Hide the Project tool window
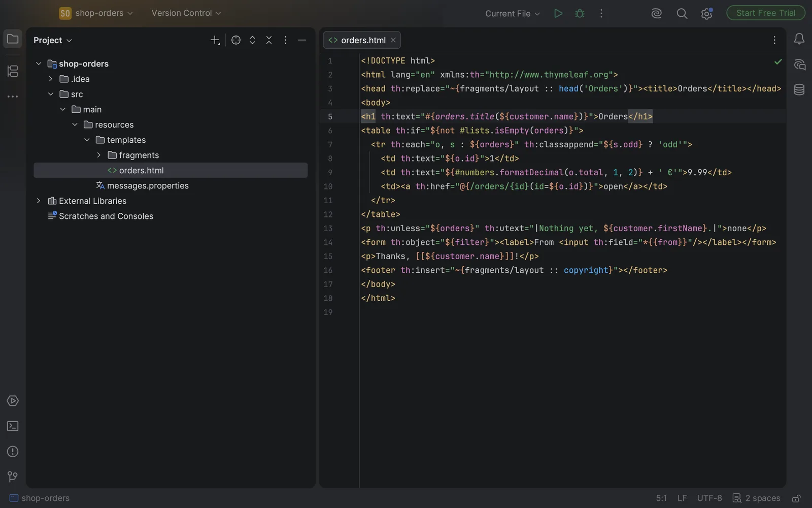Image resolution: width=812 pixels, height=508 pixels. tap(302, 40)
